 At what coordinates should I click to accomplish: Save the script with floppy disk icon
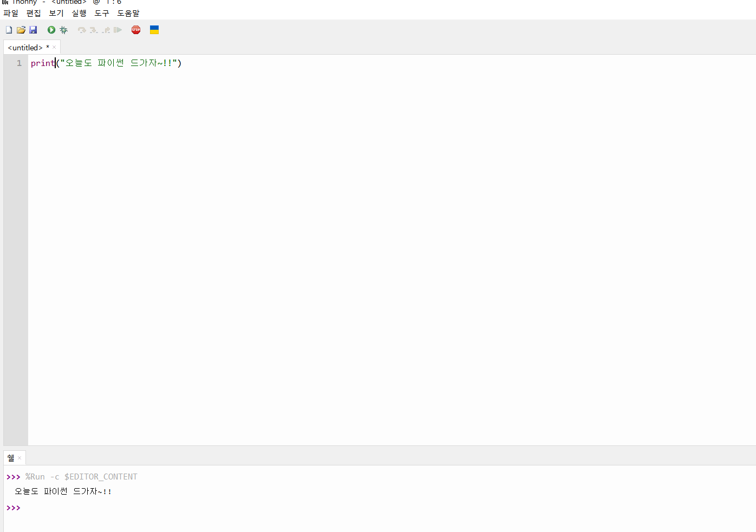33,30
